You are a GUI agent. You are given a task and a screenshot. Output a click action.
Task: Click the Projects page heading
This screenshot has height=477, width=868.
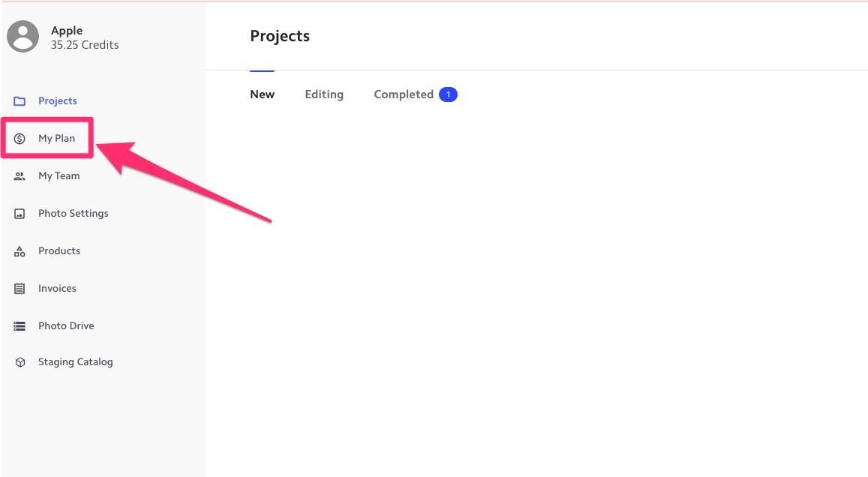point(280,36)
